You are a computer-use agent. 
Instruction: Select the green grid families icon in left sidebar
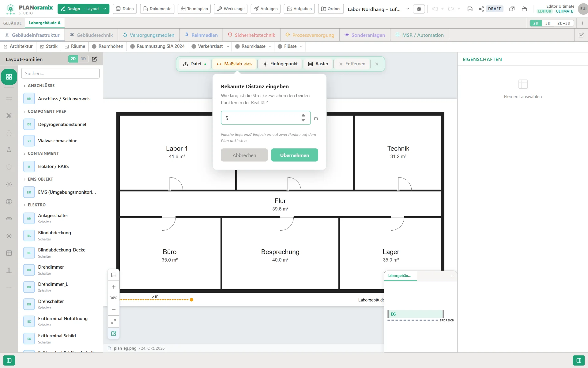tap(9, 77)
